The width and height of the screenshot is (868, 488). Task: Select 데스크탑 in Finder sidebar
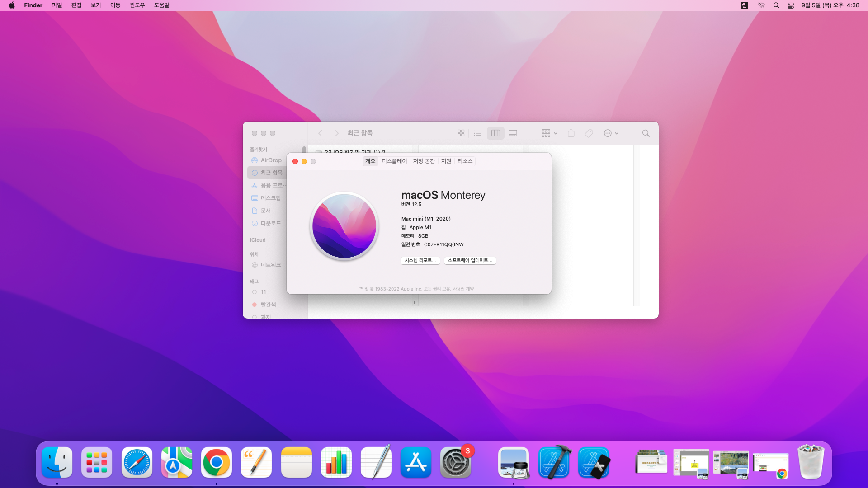267,198
